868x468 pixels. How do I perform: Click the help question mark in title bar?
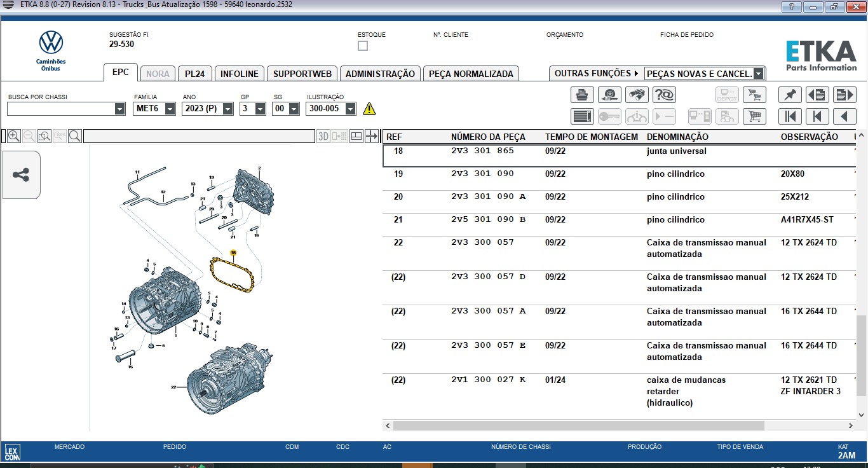(x=791, y=7)
